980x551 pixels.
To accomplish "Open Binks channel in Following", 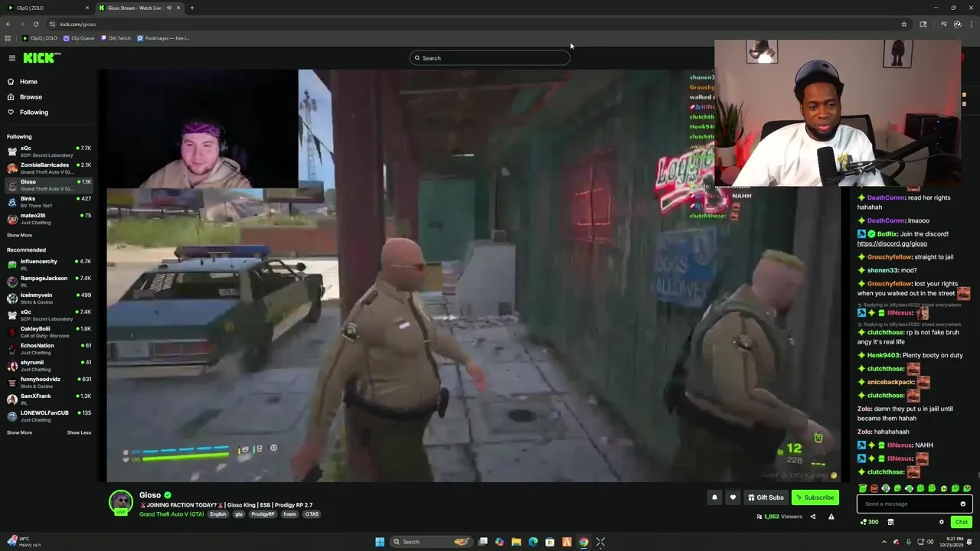I will [x=49, y=202].
